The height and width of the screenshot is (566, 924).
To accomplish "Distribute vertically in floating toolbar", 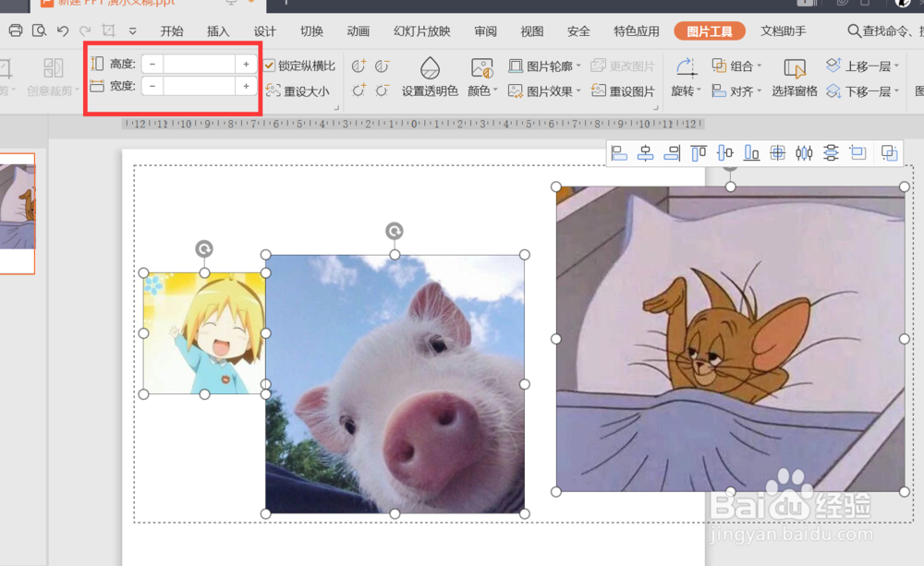I will point(831,153).
